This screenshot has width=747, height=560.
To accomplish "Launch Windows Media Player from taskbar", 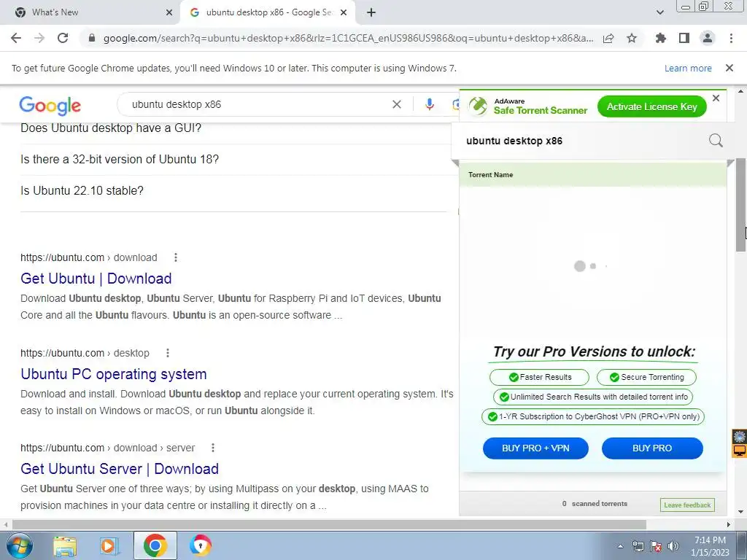I will click(x=109, y=545).
